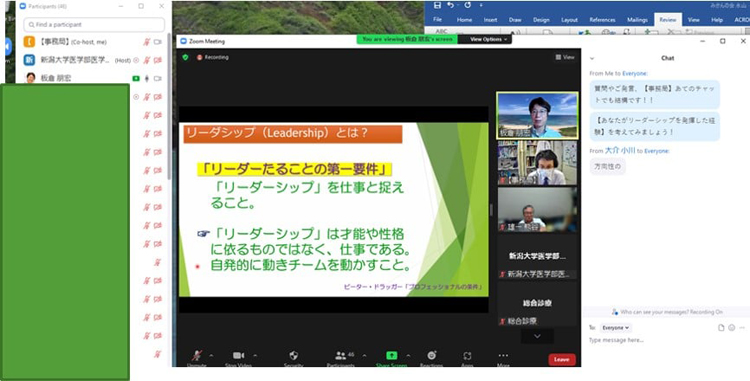Open the File tab in Word

[x=437, y=20]
